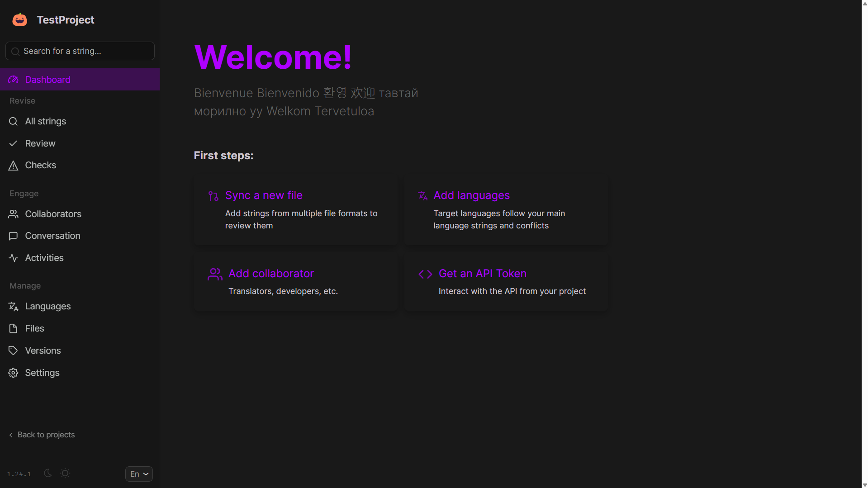Go back using the Back to projects chevron
This screenshot has height=488, width=868.
tap(11, 435)
